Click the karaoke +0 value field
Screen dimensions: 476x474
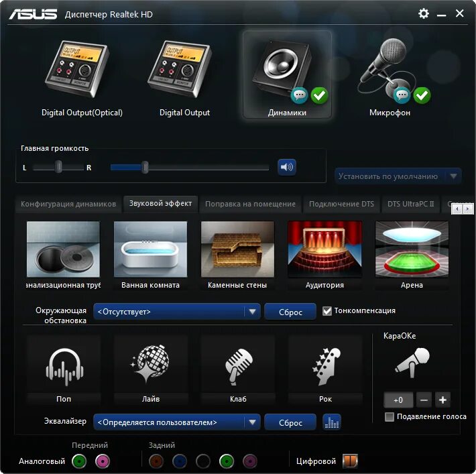coord(398,400)
